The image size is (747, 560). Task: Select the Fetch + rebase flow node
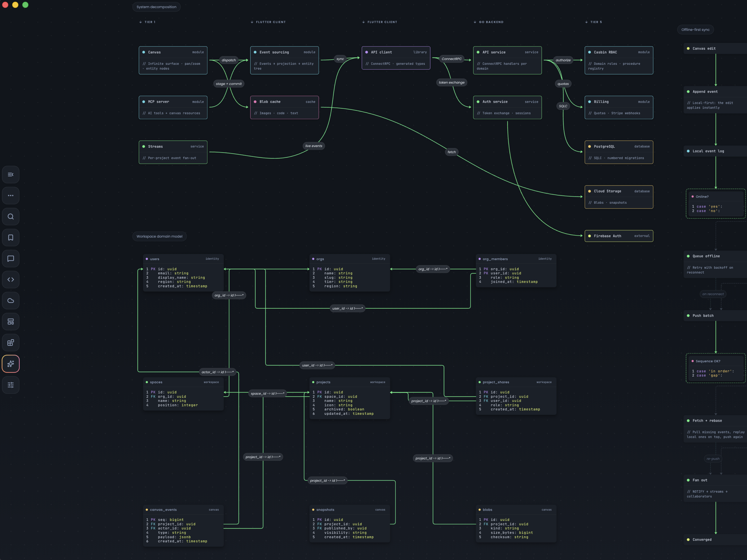click(x=715, y=428)
